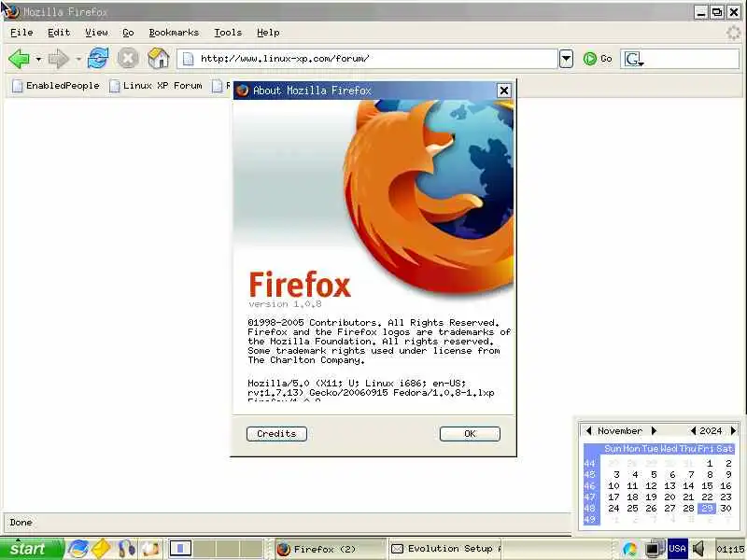Switch to the first workspace in the pager
Viewport: 747px width, 560px height.
(x=180, y=549)
